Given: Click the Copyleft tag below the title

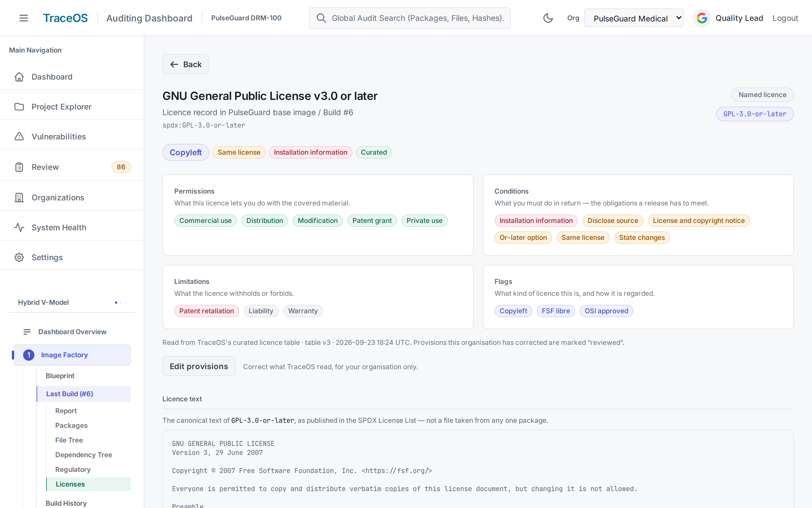Looking at the screenshot, I should click(x=186, y=152).
